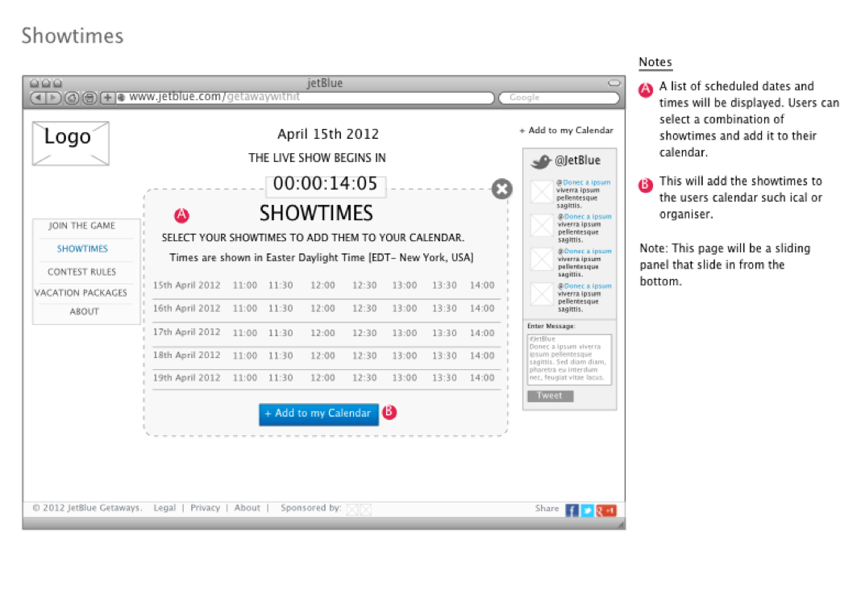Click the Logo placeholder image
This screenshot has height=616, width=861.
point(71,144)
